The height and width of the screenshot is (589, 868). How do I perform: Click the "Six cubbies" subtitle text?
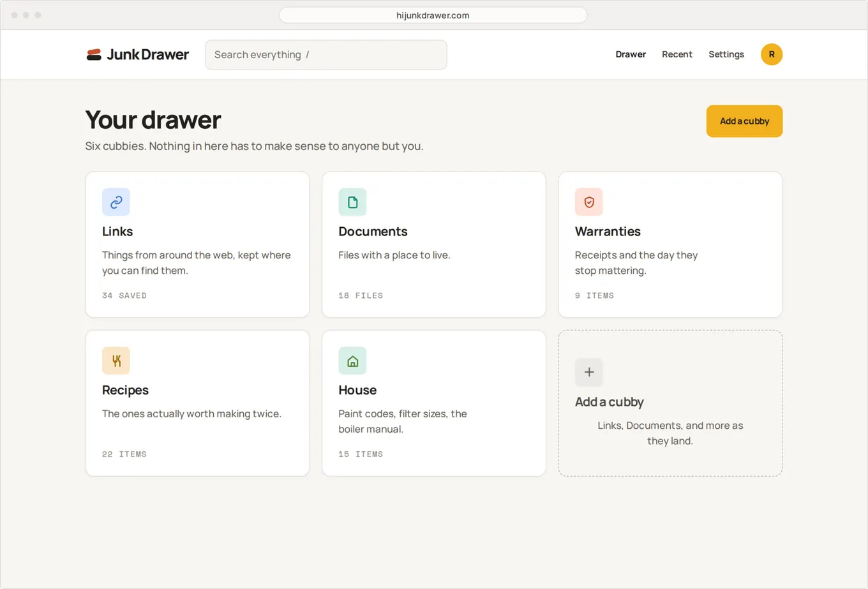pos(254,146)
